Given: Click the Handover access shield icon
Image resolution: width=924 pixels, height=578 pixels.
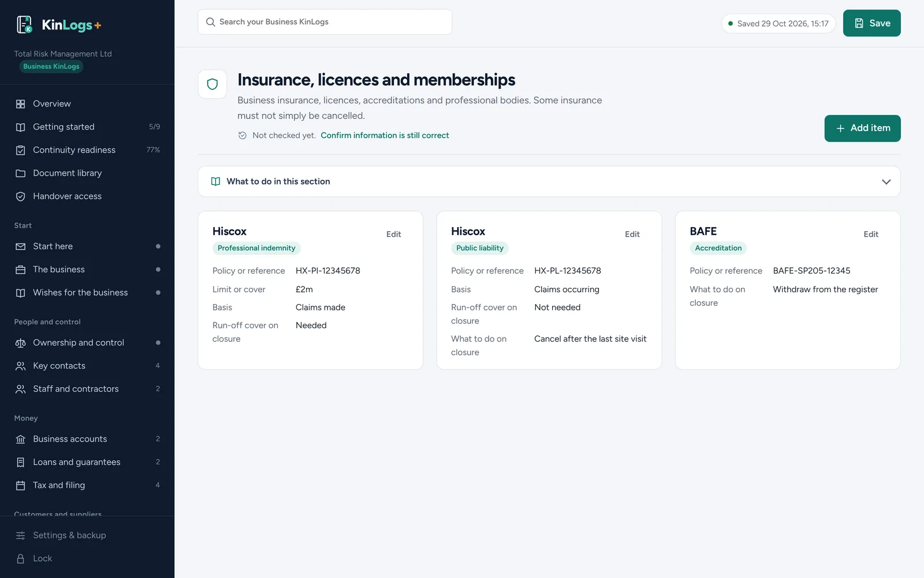Looking at the screenshot, I should click(x=21, y=197).
